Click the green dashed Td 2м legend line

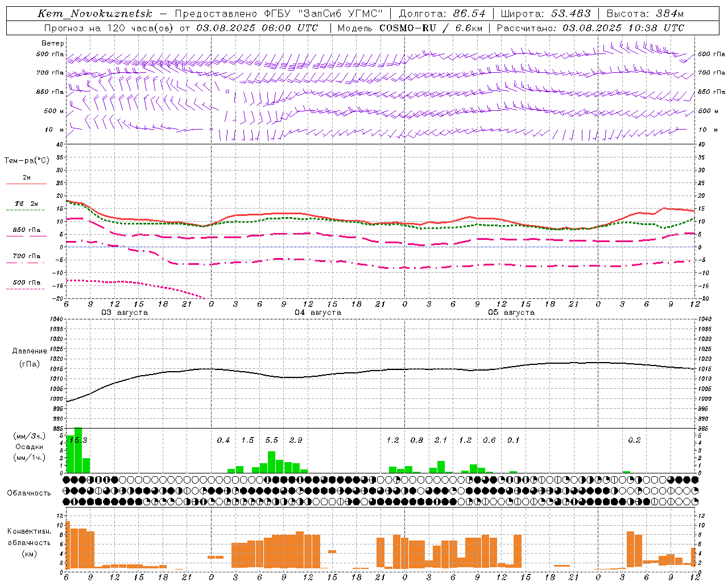[x=25, y=210]
